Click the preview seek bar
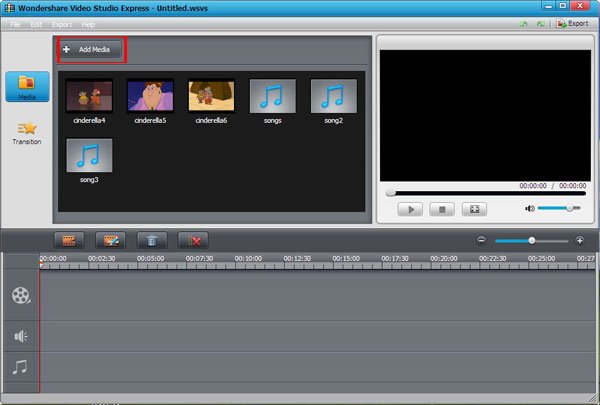This screenshot has width=600, height=405. point(486,193)
